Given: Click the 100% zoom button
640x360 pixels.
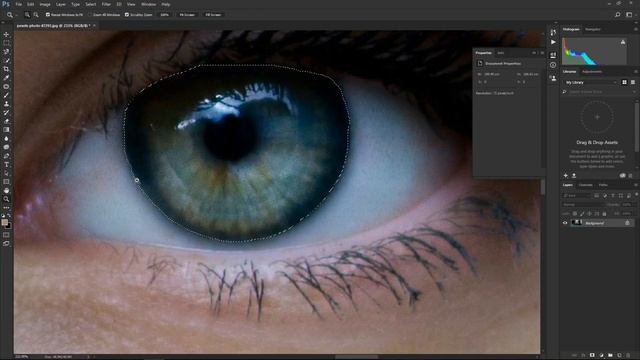Looking at the screenshot, I should [x=164, y=15].
